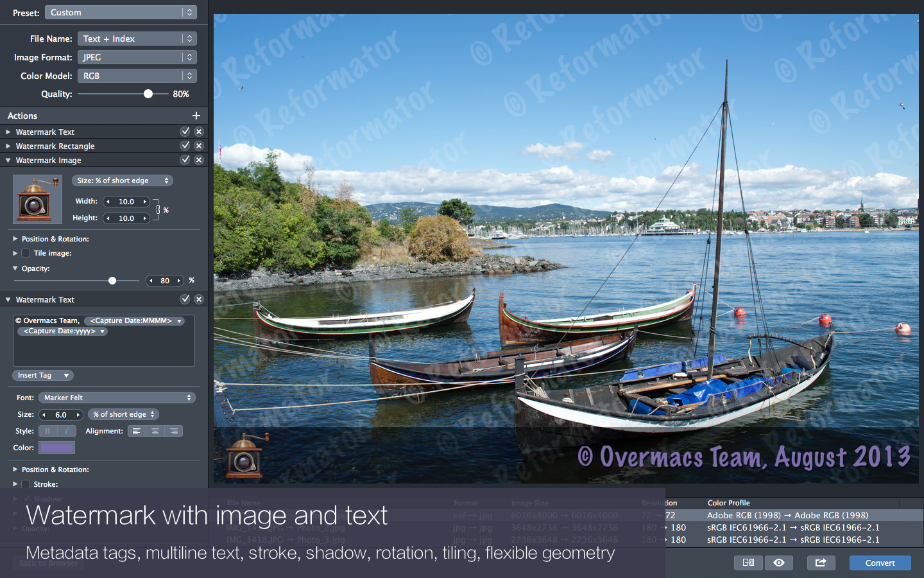The image size is (924, 578).
Task: Align watermark text right
Action: click(174, 431)
